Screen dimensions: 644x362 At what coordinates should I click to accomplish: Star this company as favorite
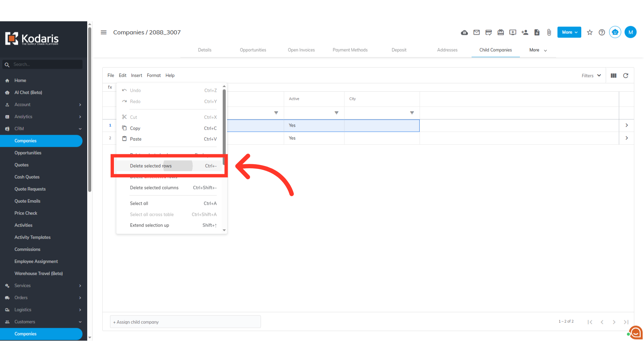[590, 33]
